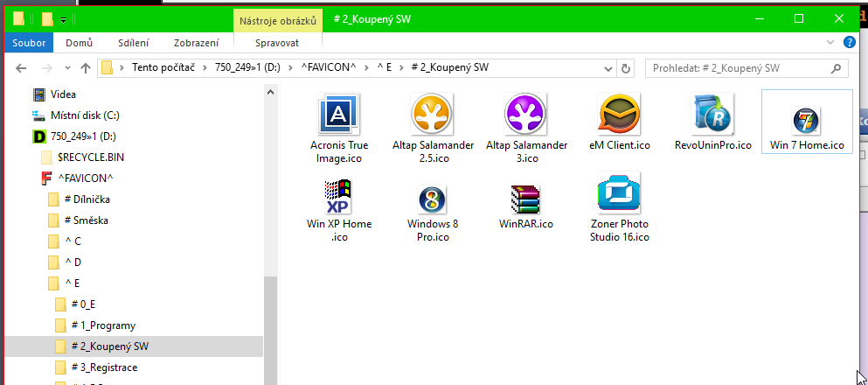Screen dimensions: 868x385
Task: Click # 2_Koupený SW in address breadcrumb
Action: pos(450,68)
